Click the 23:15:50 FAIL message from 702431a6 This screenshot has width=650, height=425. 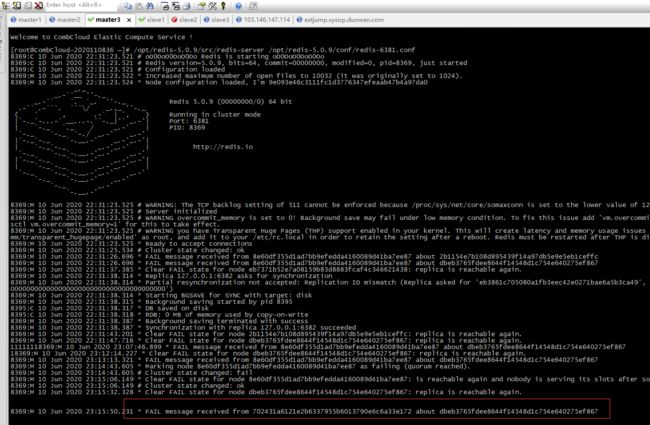click(304, 411)
